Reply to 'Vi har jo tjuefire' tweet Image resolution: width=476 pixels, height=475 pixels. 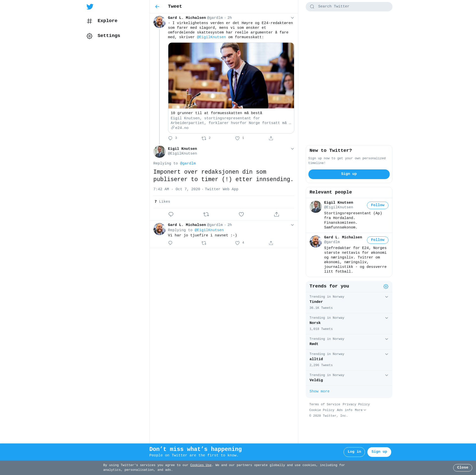(x=170, y=243)
